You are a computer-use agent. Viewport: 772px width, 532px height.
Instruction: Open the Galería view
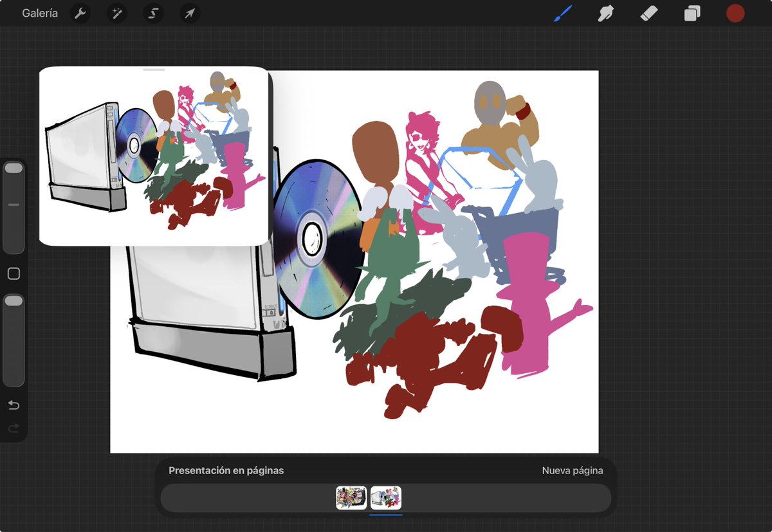(40, 13)
